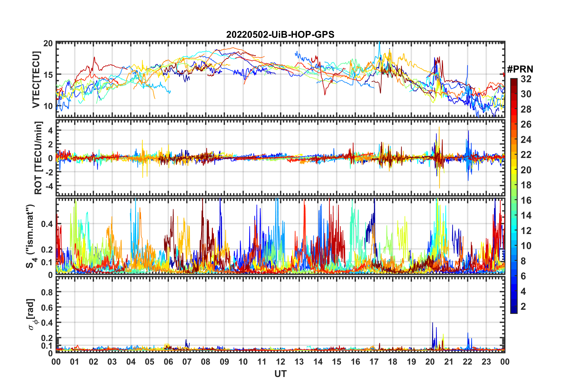Click the 12 tick label on UT axis

click(280, 362)
